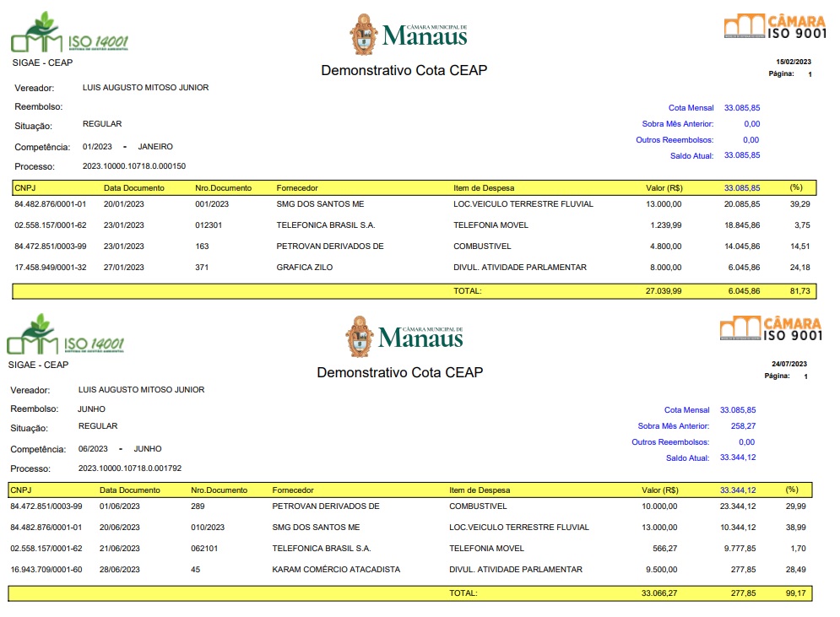
Task: Select document number 163
Action: [202, 246]
